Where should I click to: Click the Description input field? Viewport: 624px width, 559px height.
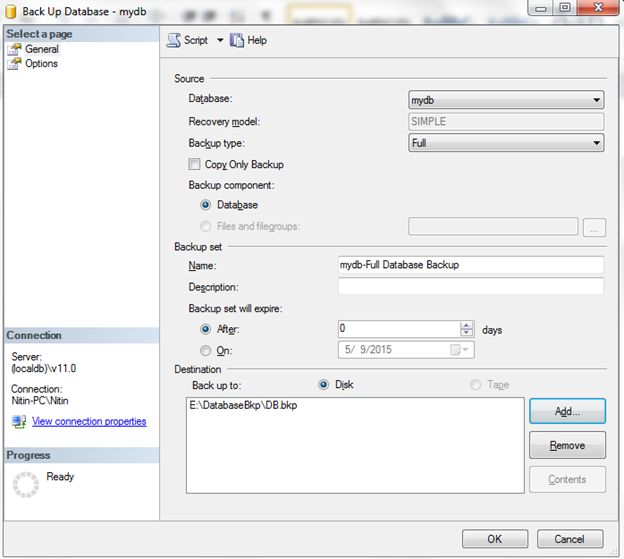pos(471,286)
